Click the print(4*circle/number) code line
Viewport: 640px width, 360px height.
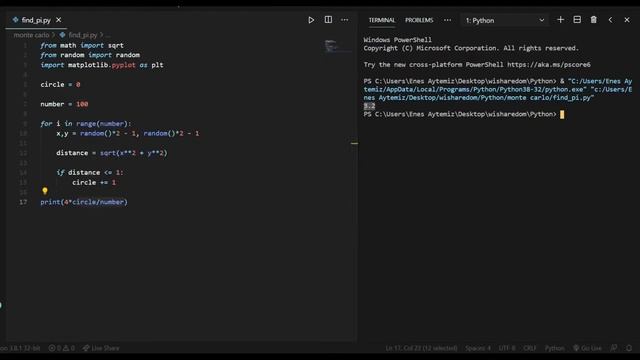tap(84, 202)
